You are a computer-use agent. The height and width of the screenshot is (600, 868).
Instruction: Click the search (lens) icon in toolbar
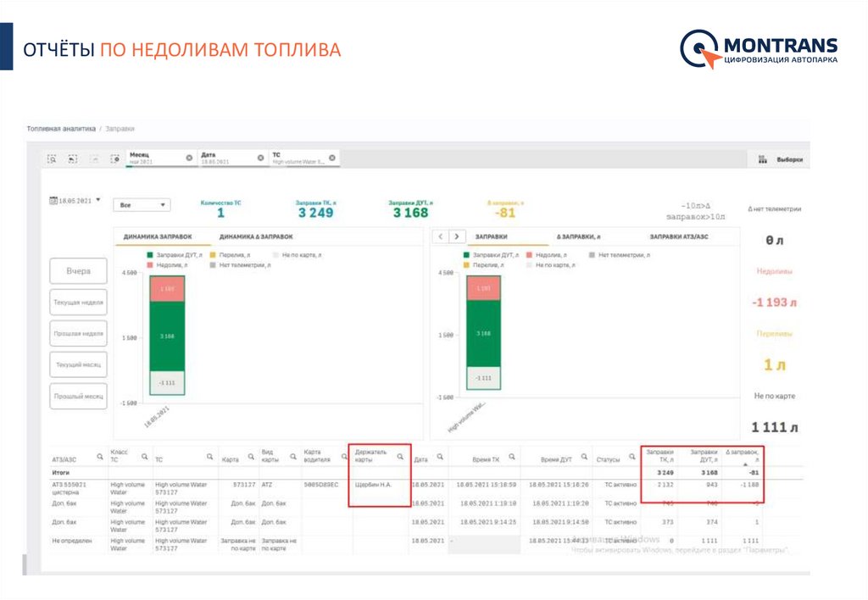52,159
